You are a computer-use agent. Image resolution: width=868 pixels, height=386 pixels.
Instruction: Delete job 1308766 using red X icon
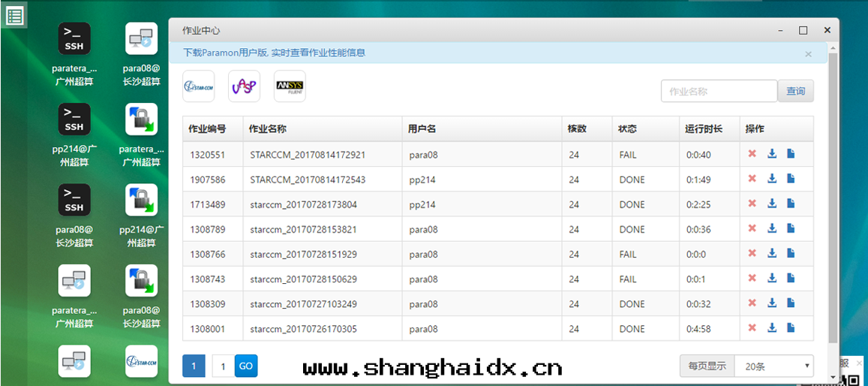tap(752, 254)
